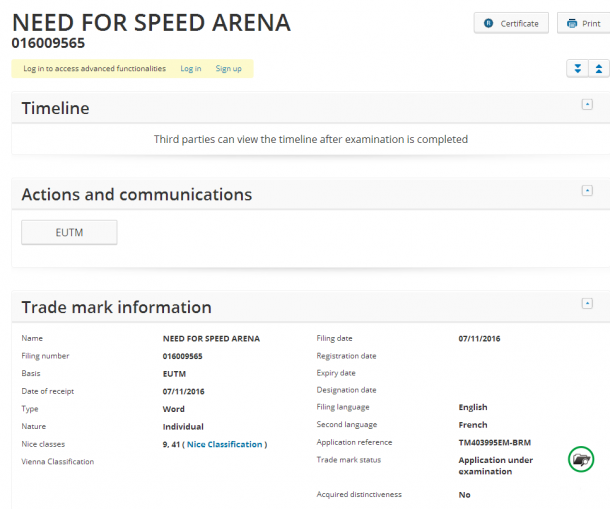The image size is (610, 509).
Task: Open the trade mark status folder icon
Action: point(581,459)
